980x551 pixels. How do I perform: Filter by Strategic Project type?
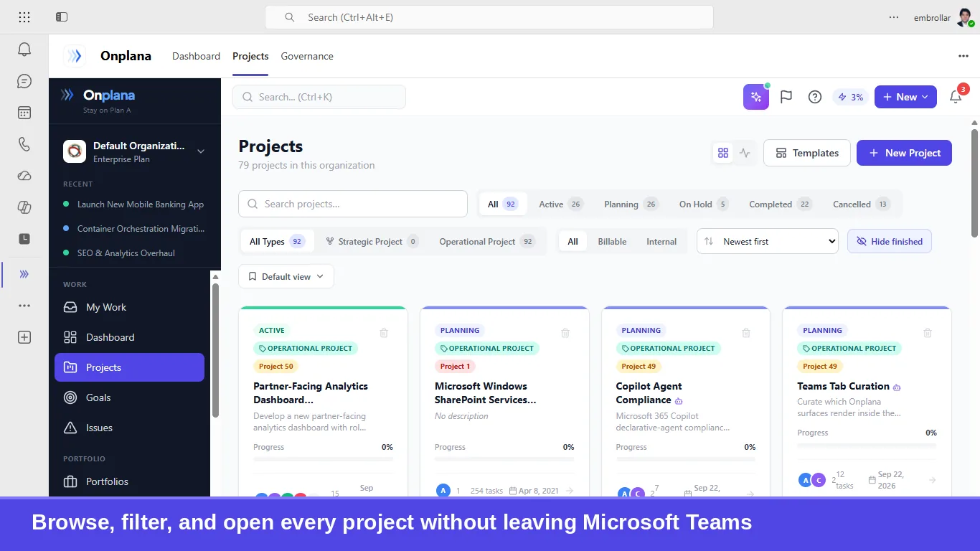[x=372, y=242]
